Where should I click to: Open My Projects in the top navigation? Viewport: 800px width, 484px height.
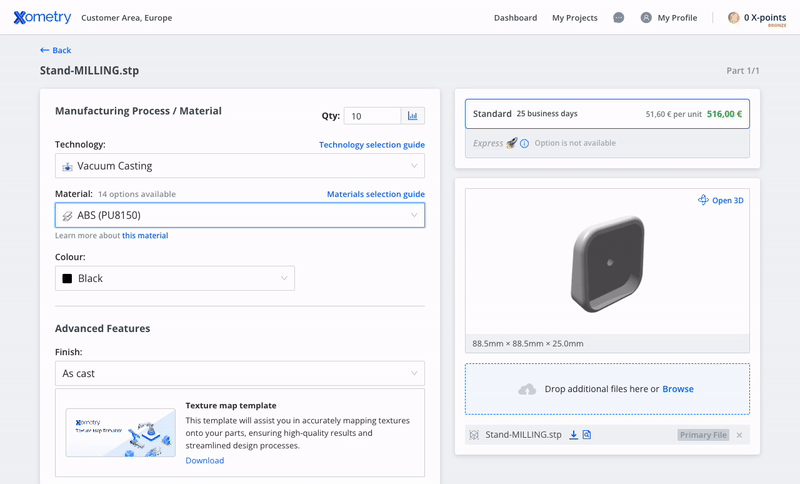tap(575, 18)
